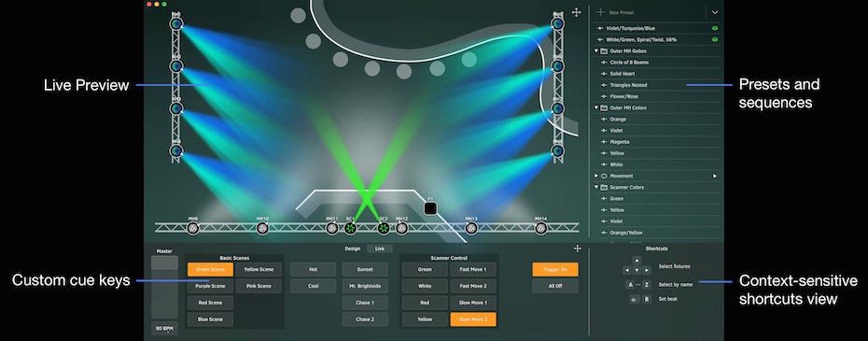This screenshot has height=341, width=868.
Task: Click the 90 BPM tempo button
Action: point(164,328)
